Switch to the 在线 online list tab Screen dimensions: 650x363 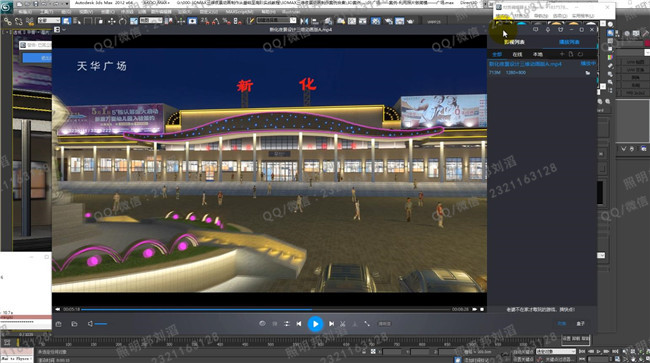click(517, 54)
